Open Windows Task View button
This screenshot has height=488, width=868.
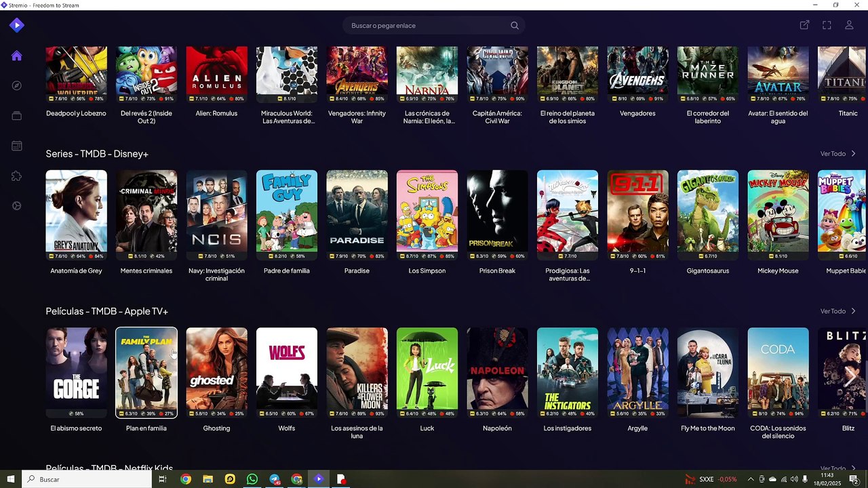coord(163,479)
